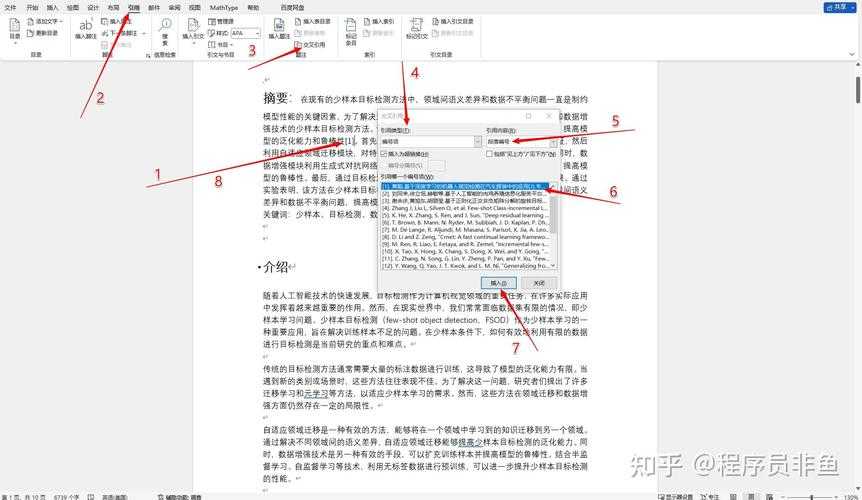Select reference [11] C. Zhang, N. Song
Screen dimensions: 862x500
pos(465,258)
